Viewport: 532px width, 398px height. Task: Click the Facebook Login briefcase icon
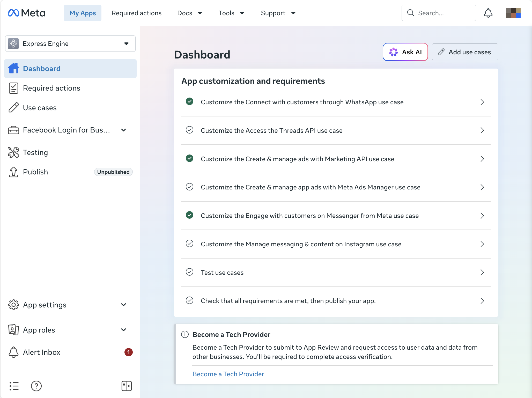coord(13,130)
